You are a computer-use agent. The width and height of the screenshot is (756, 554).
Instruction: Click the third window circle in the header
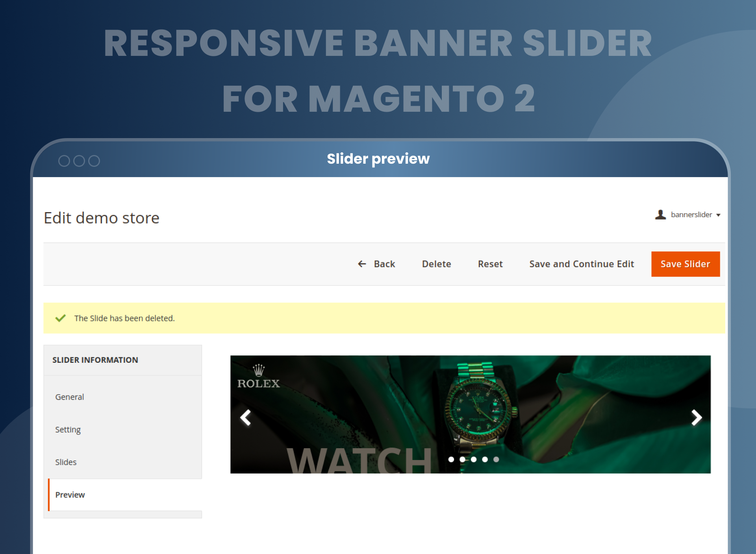click(x=94, y=161)
